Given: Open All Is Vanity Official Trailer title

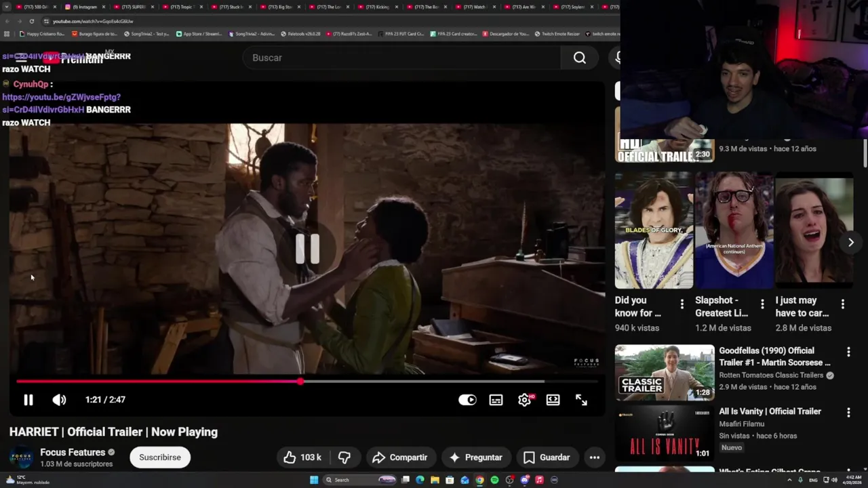Looking at the screenshot, I should [770, 411].
